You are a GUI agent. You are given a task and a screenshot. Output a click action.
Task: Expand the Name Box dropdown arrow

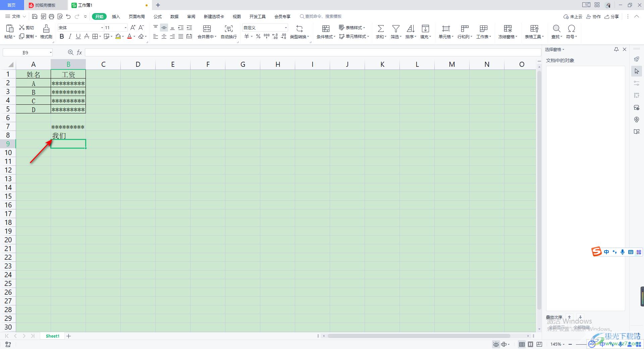point(51,52)
